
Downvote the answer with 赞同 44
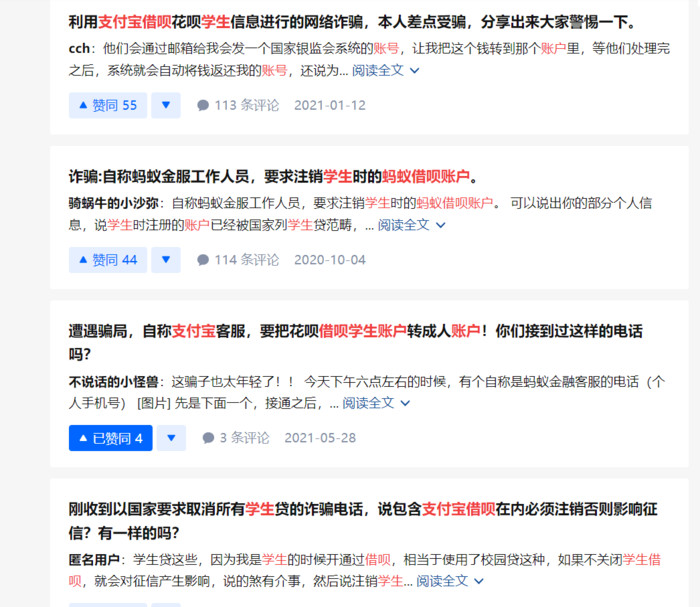(166, 260)
